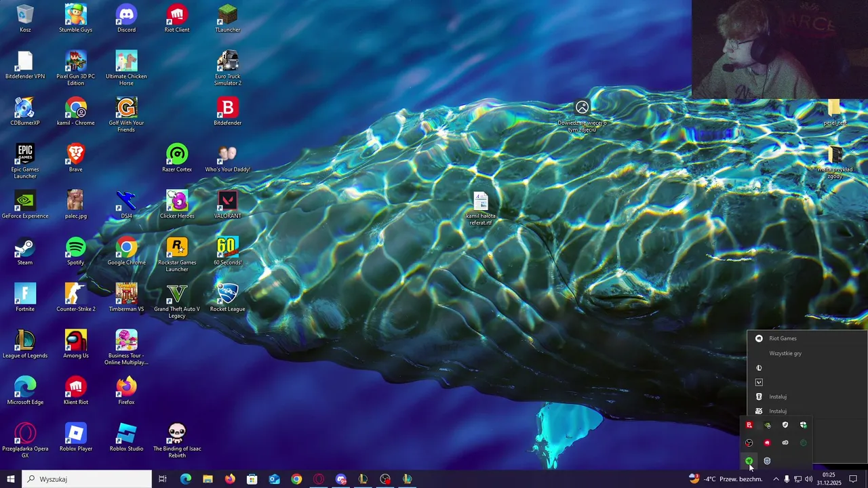Select the Timberman VS desktop icon

coord(126,298)
